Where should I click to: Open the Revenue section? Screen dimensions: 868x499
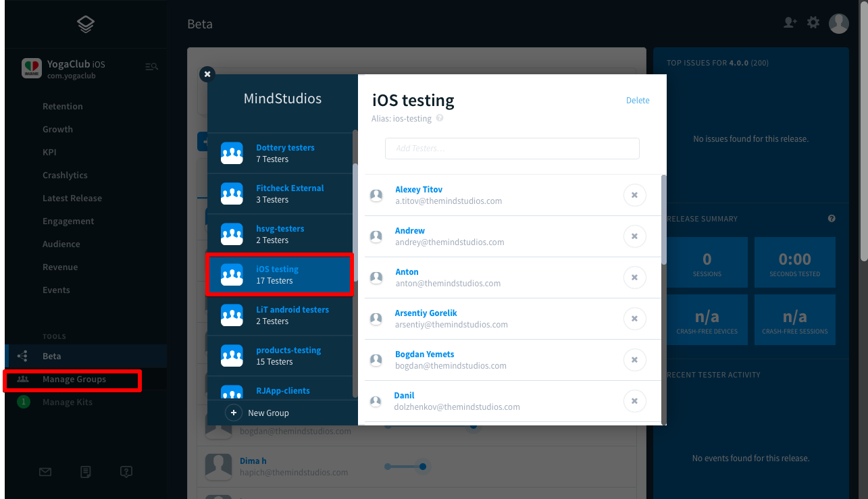(x=60, y=267)
